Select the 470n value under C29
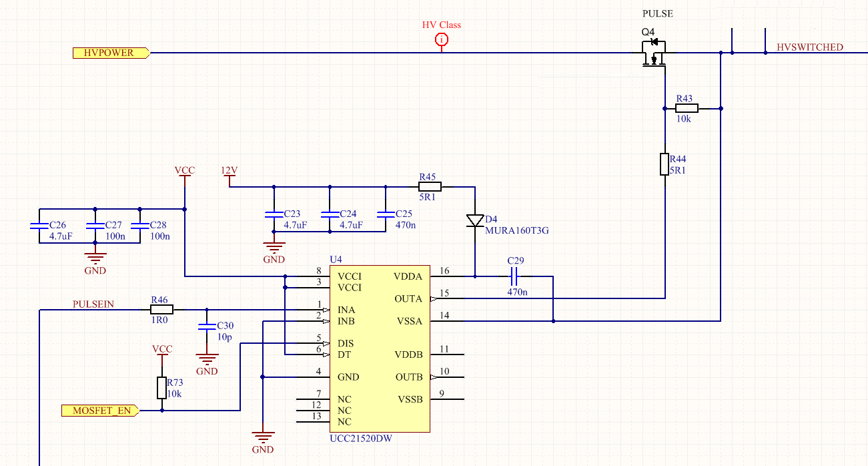Image resolution: width=868 pixels, height=466 pixels. [x=517, y=292]
